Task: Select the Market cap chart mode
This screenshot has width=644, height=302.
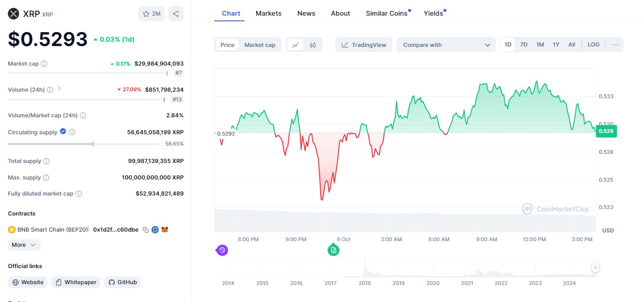Action: [260, 45]
